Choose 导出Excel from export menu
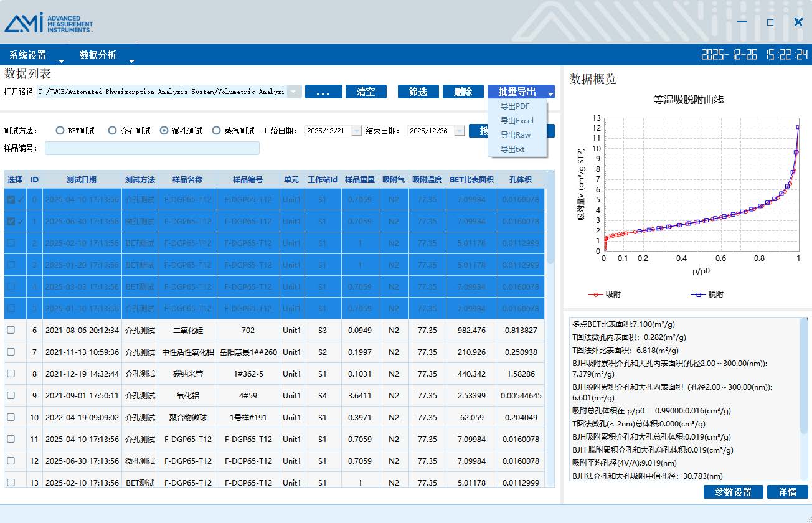This screenshot has height=523, width=812. (x=517, y=121)
